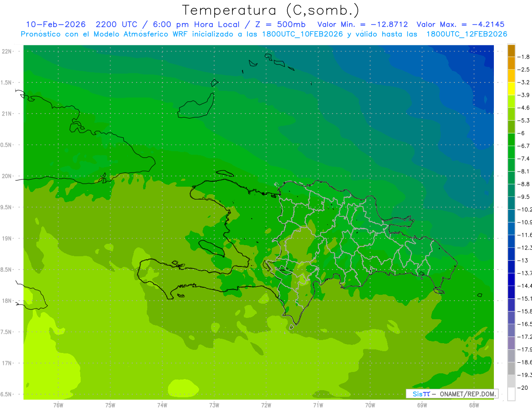Click the '20N' latitude axis label
The width and height of the screenshot is (532, 411).
[x=7, y=176]
